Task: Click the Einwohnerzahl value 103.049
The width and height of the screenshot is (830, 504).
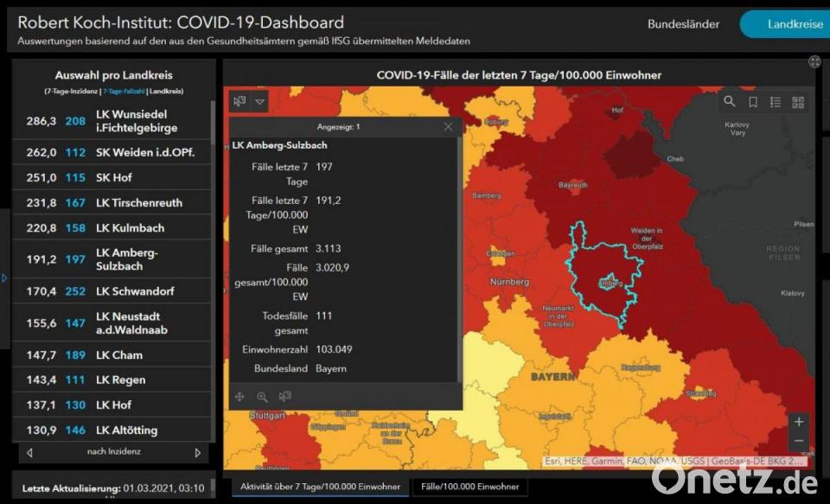Action: click(x=334, y=349)
